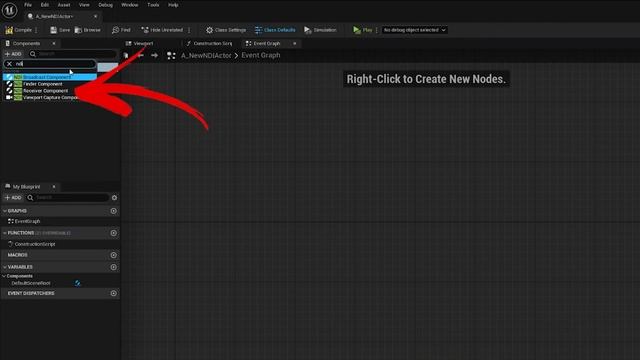
Task: Open Class Defaults
Action: [x=275, y=30]
